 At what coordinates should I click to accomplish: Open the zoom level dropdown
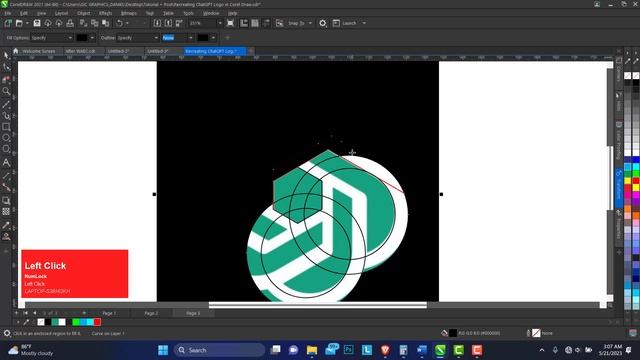point(220,23)
